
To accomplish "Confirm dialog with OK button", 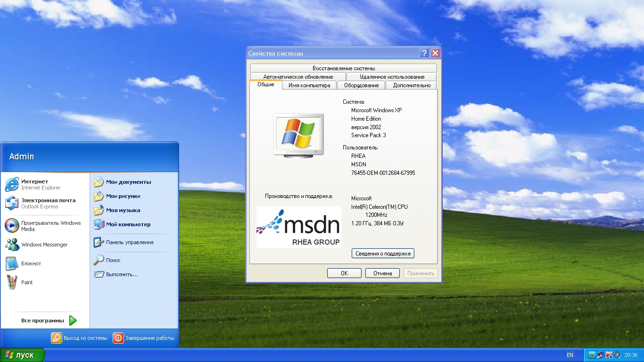I will 344,273.
